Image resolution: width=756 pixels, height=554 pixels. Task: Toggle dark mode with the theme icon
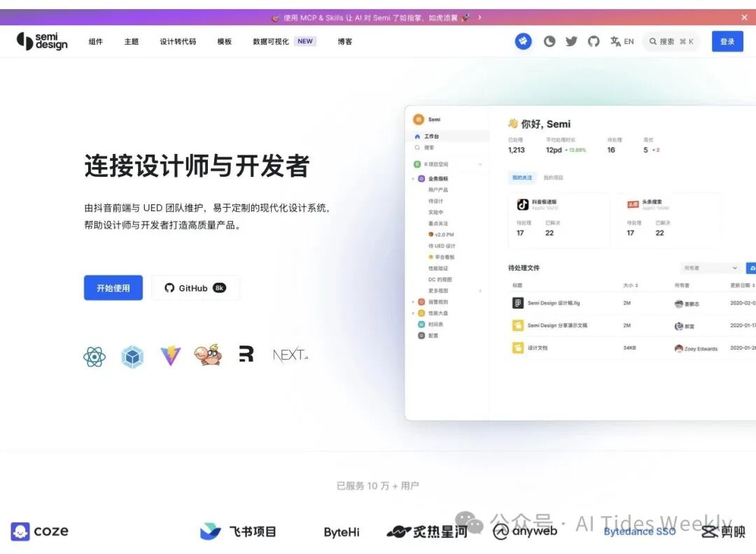point(549,41)
